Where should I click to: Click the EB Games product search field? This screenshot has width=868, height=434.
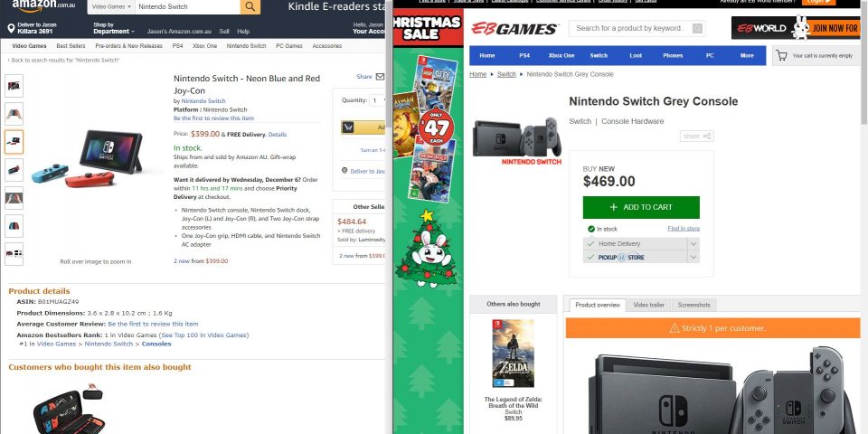point(637,28)
